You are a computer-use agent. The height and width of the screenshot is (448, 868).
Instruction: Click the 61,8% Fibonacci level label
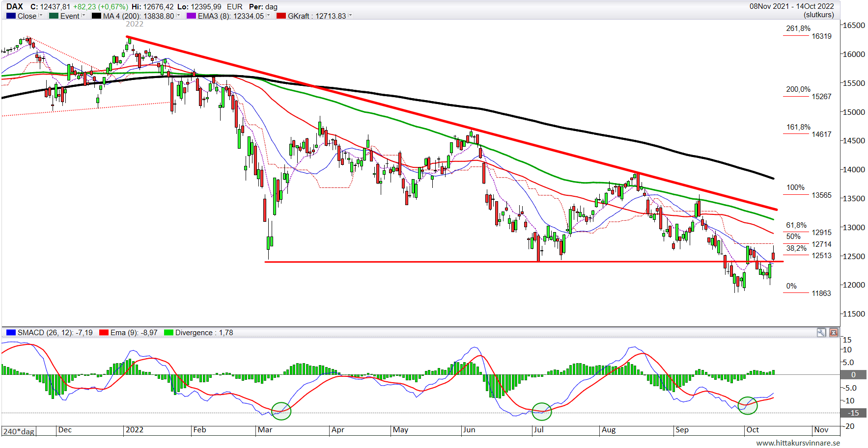796,225
